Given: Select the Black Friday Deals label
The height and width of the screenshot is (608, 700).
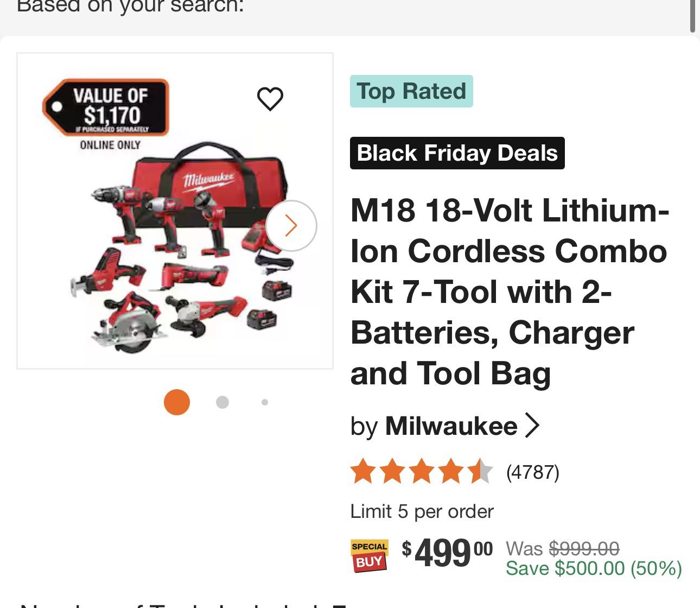Looking at the screenshot, I should 457,153.
